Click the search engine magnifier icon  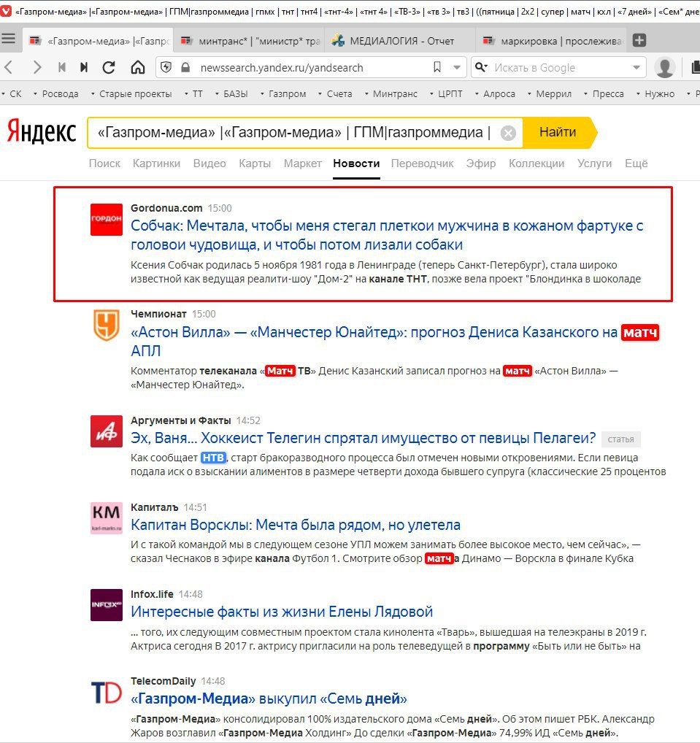coord(481,67)
